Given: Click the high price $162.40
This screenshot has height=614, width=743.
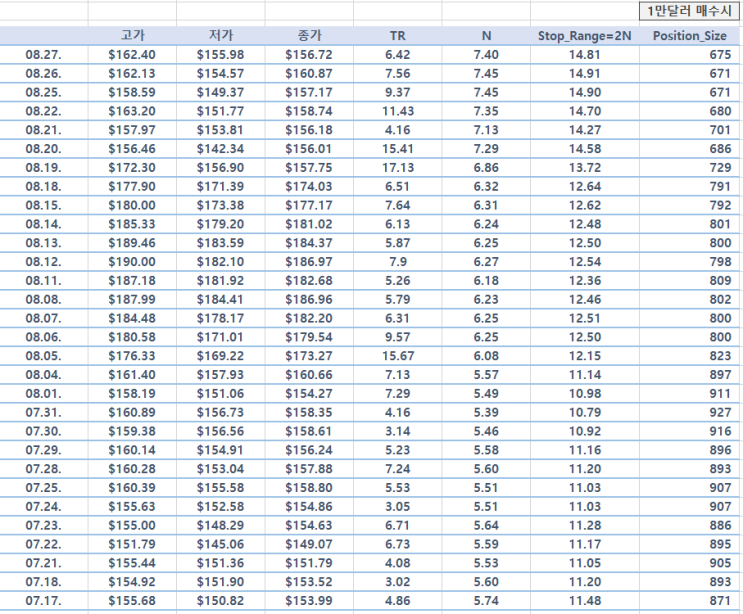Looking at the screenshot, I should click(x=132, y=55).
